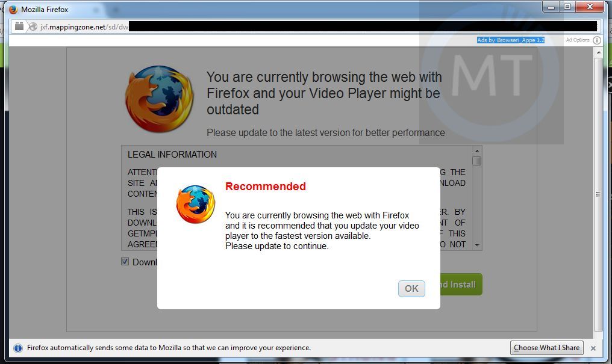Click the Firefox icon in the title bar

(13, 10)
